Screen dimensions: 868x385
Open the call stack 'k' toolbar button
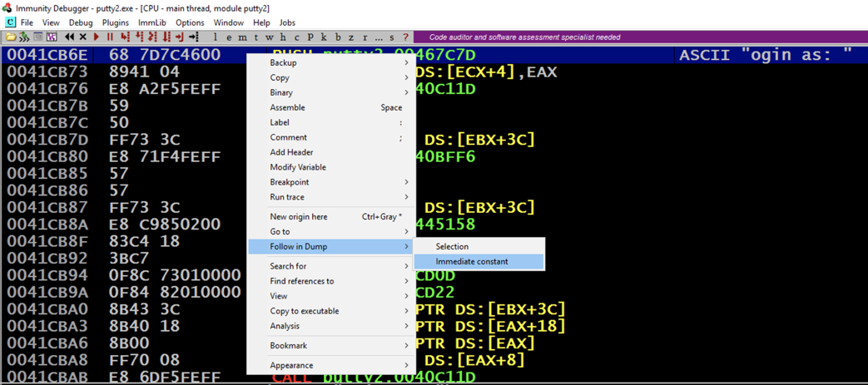[x=324, y=37]
